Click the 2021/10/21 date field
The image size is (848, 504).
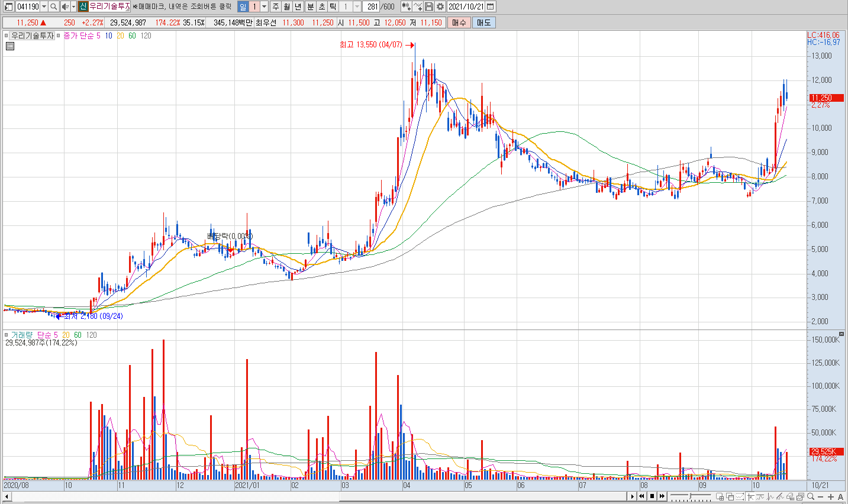466,7
